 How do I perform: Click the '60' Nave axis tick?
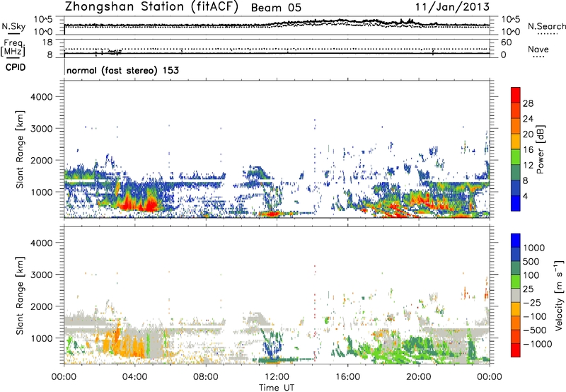point(506,42)
